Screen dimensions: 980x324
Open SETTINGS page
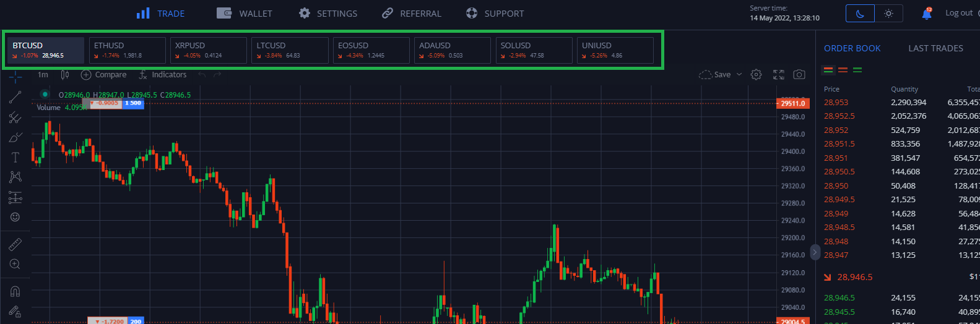click(327, 14)
